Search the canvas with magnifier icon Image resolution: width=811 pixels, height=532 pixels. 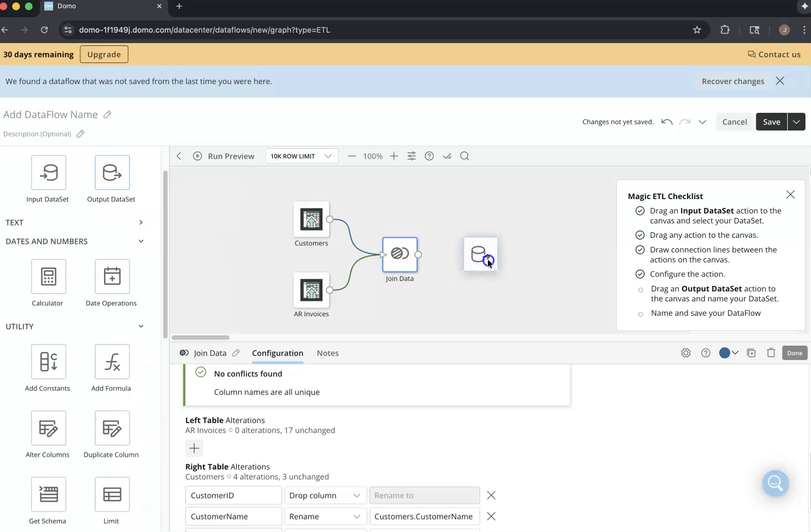(465, 156)
